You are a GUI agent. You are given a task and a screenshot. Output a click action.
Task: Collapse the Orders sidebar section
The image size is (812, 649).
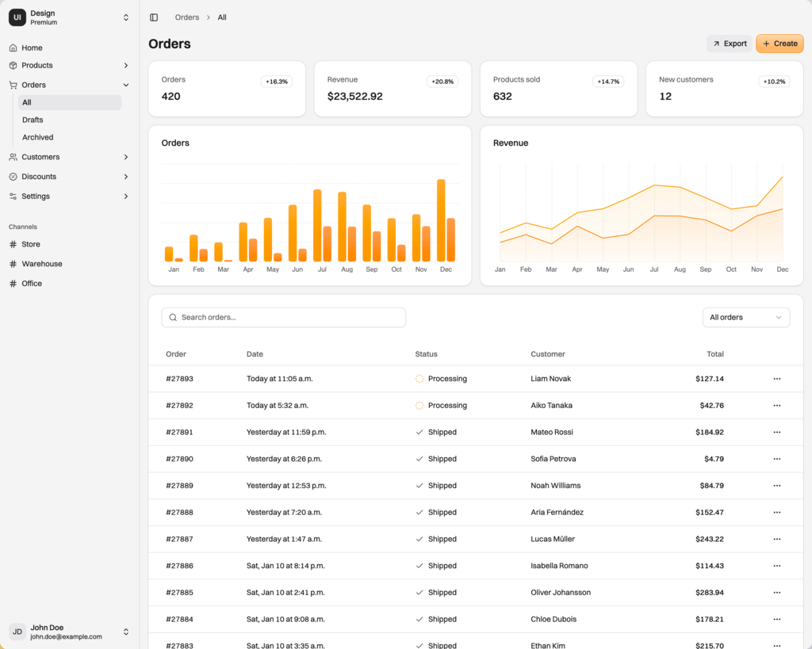[125, 85]
